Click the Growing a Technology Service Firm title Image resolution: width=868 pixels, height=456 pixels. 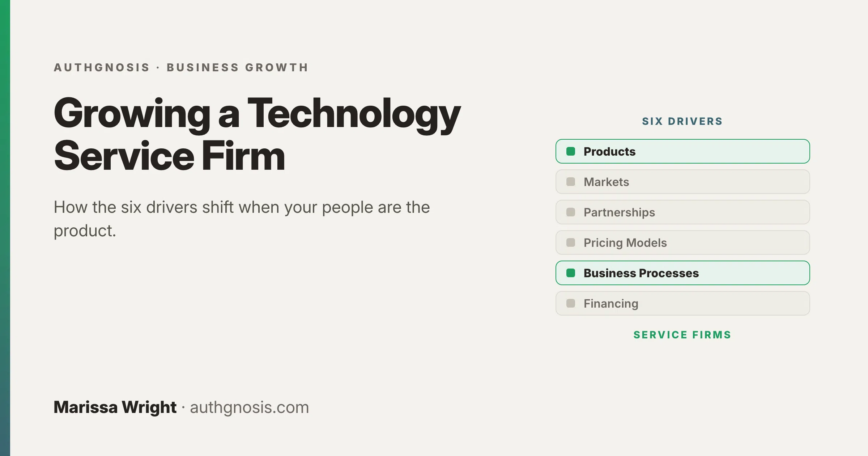(x=257, y=134)
